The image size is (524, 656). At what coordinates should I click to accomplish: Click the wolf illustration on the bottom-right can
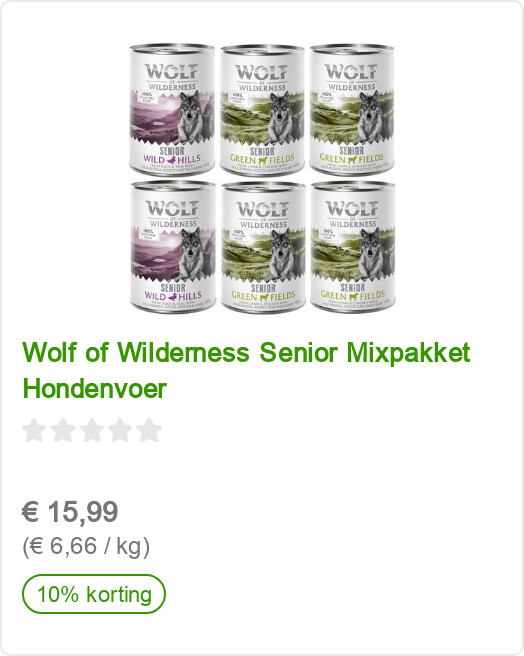[370, 254]
